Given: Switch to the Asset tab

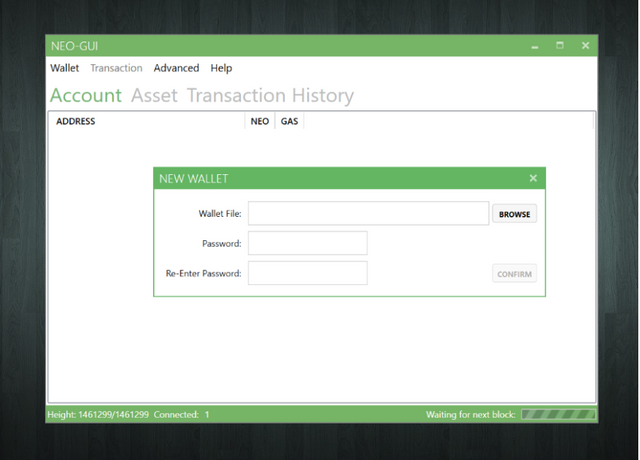Looking at the screenshot, I should coord(154,96).
